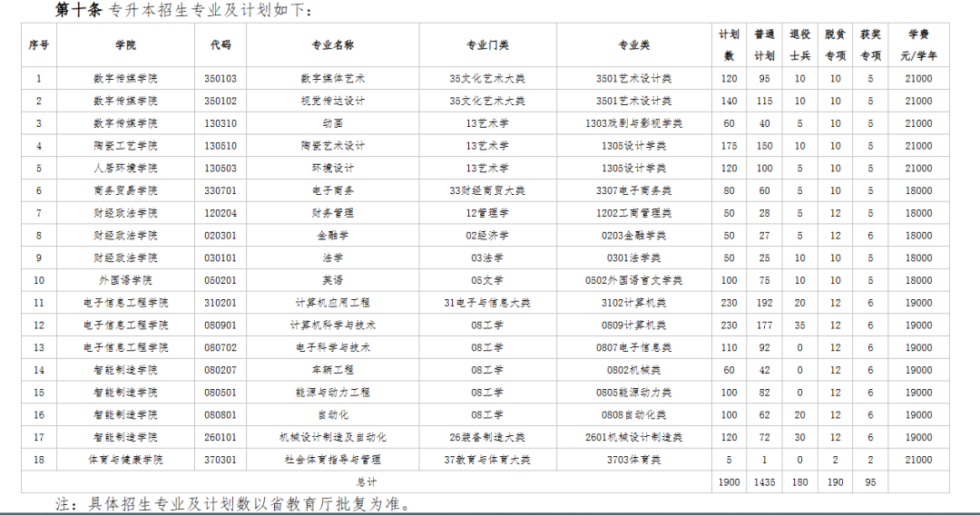This screenshot has width=980, height=515.
Task: Select the 体育与健康学院 college cell
Action: [x=125, y=460]
